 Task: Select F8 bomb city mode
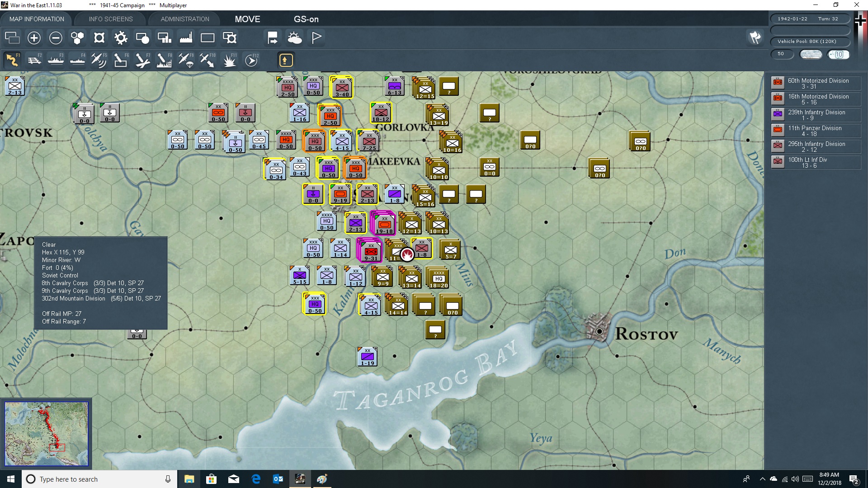tap(164, 60)
